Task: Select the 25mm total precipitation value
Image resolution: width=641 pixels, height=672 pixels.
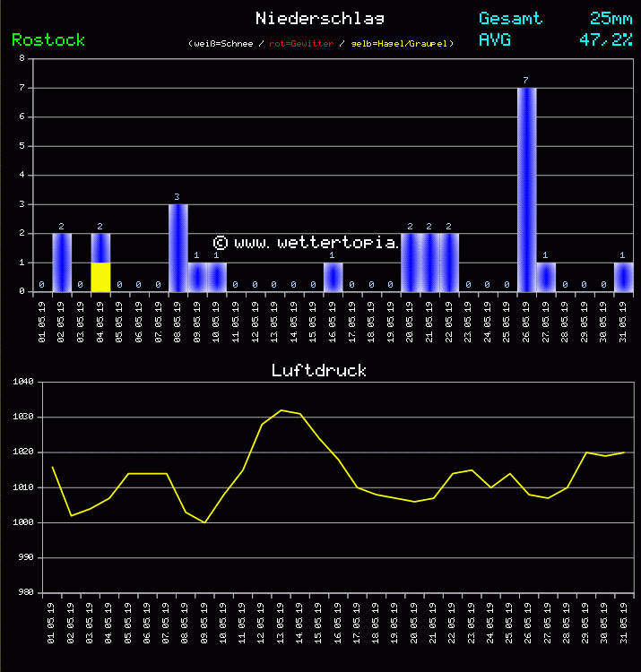Action: [x=611, y=18]
